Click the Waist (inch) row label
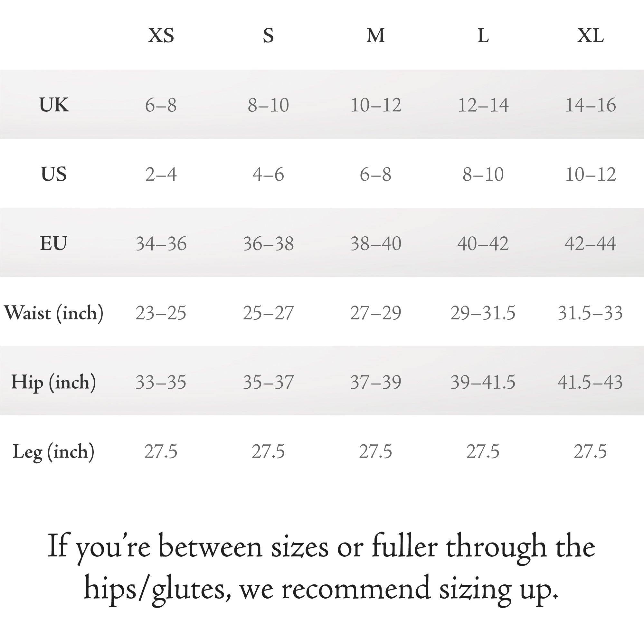The image size is (644, 644). tap(54, 313)
